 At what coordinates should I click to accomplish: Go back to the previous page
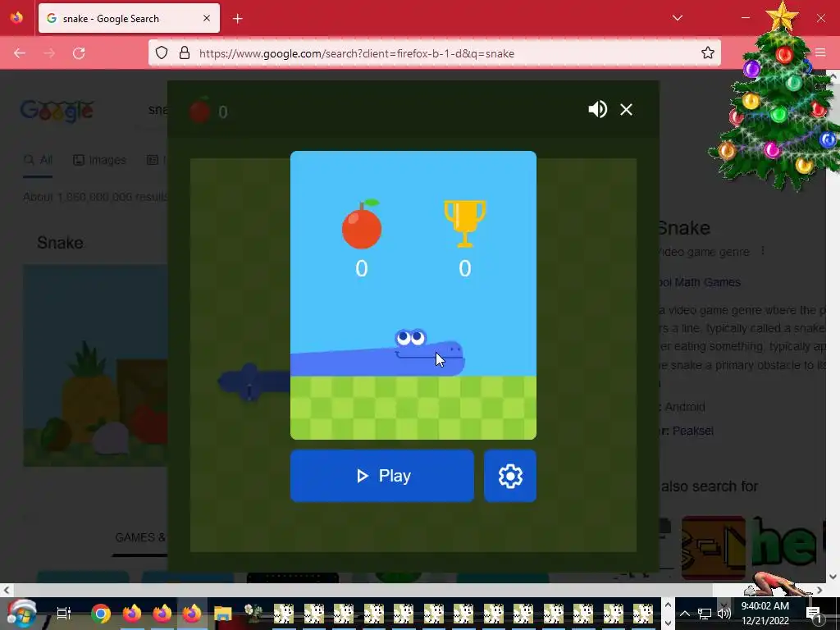[x=20, y=53]
